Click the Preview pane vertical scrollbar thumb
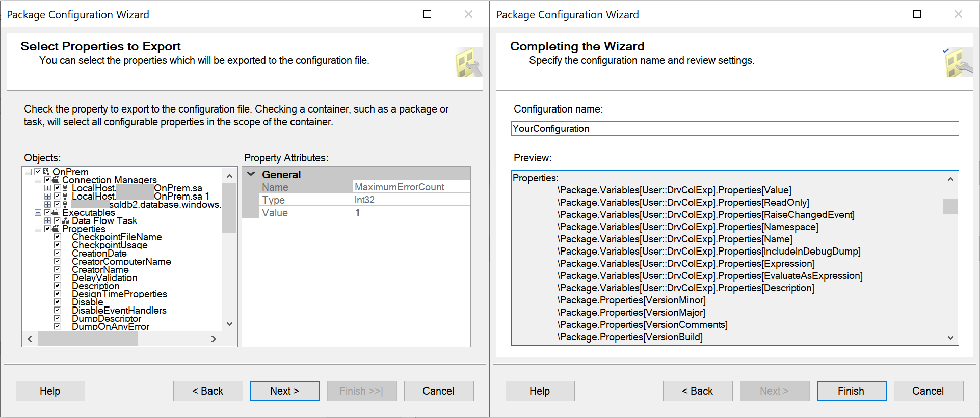The image size is (980, 418). coord(950,206)
